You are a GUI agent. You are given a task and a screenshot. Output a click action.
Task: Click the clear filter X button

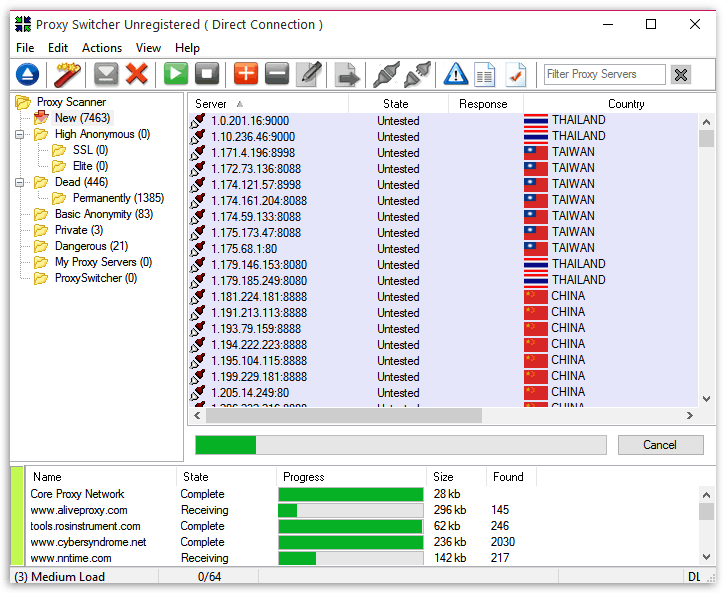tap(681, 75)
